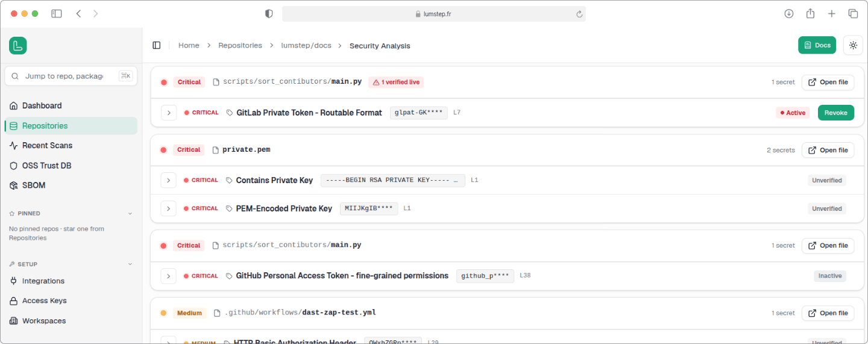Click the Lumstep logo icon
The width and height of the screenshot is (868, 344).
(18, 45)
